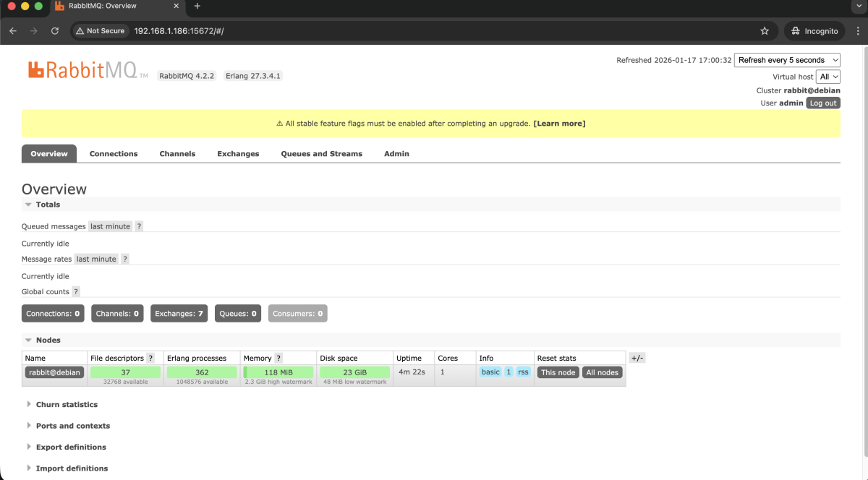Click the help icon beside Global counts
The height and width of the screenshot is (480, 868).
pyautogui.click(x=76, y=292)
